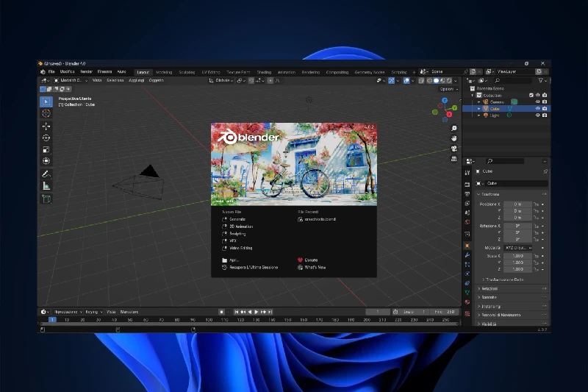
Task: Choose the Measure tool
Action: click(x=46, y=186)
